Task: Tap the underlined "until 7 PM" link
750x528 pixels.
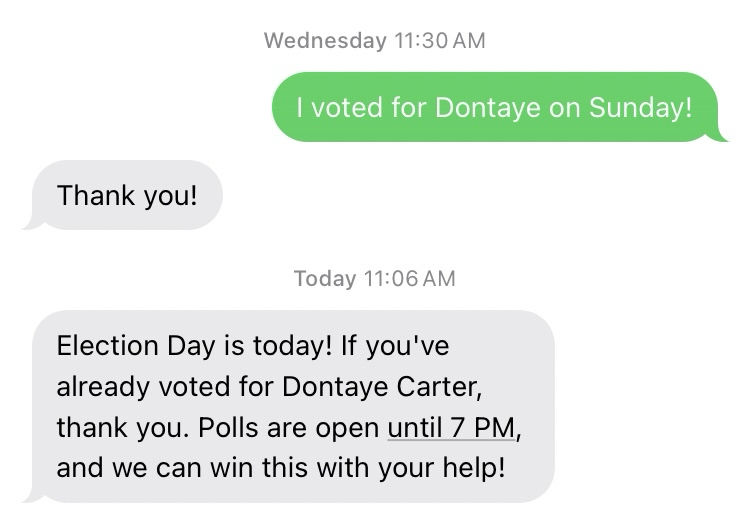Action: tap(450, 427)
